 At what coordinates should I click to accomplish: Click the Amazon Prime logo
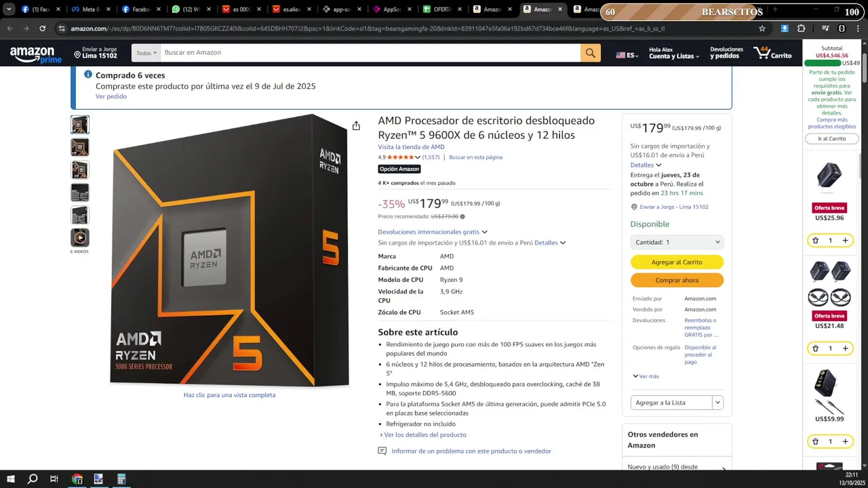36,54
